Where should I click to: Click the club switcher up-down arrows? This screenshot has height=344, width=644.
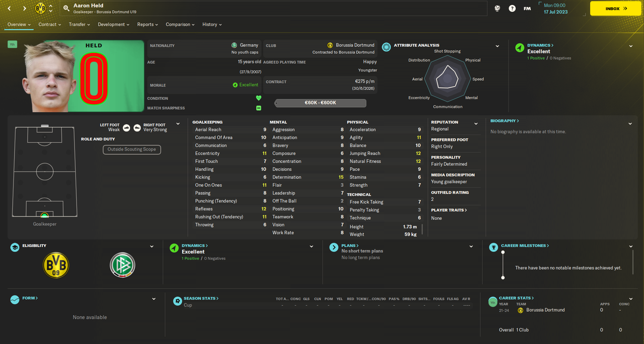[x=51, y=9]
